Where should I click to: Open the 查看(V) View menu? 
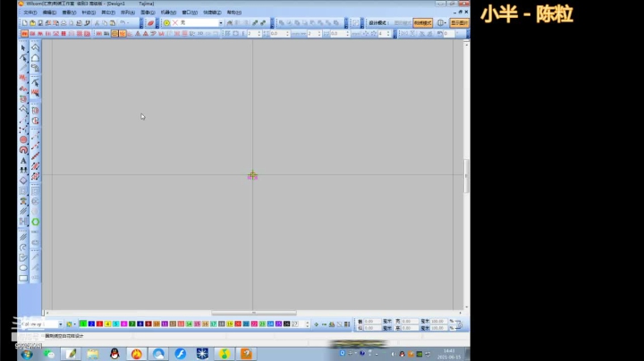pyautogui.click(x=69, y=13)
